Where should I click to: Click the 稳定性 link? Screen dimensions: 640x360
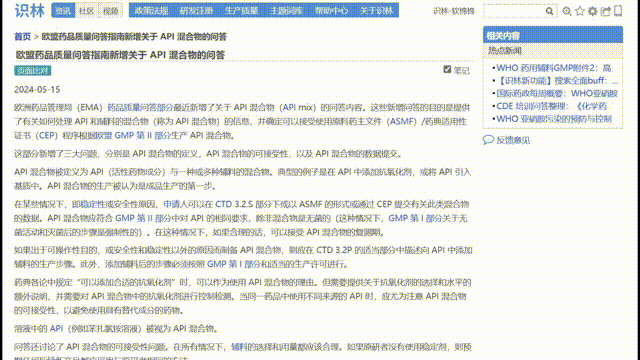pos(92,204)
